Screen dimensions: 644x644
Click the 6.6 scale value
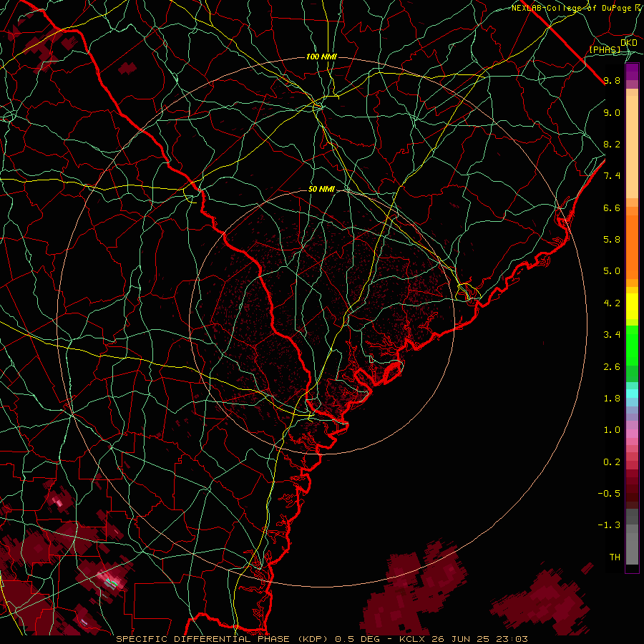[x=612, y=208]
